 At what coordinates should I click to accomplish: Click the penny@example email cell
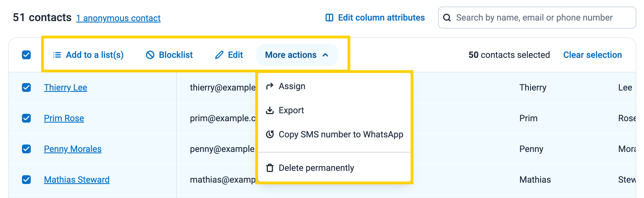pos(223,149)
